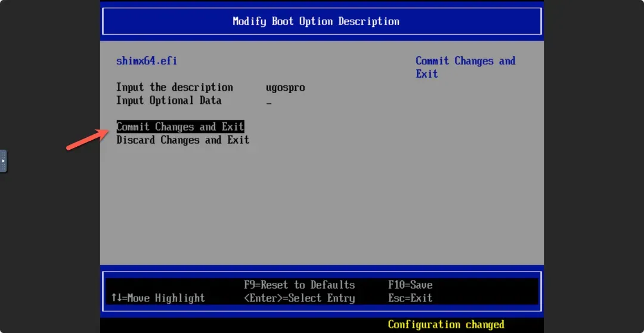Click the shimx64.efi file name
This screenshot has height=333, width=644.
[147, 61]
